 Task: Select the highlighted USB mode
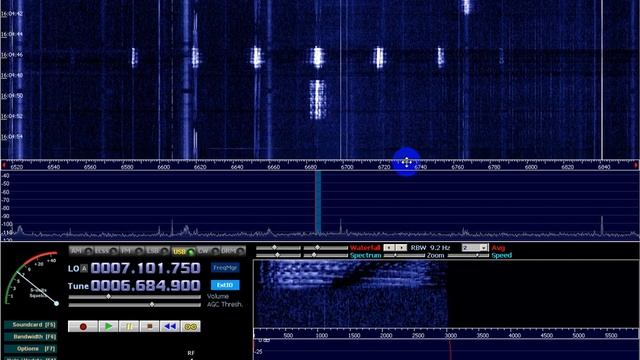click(183, 251)
